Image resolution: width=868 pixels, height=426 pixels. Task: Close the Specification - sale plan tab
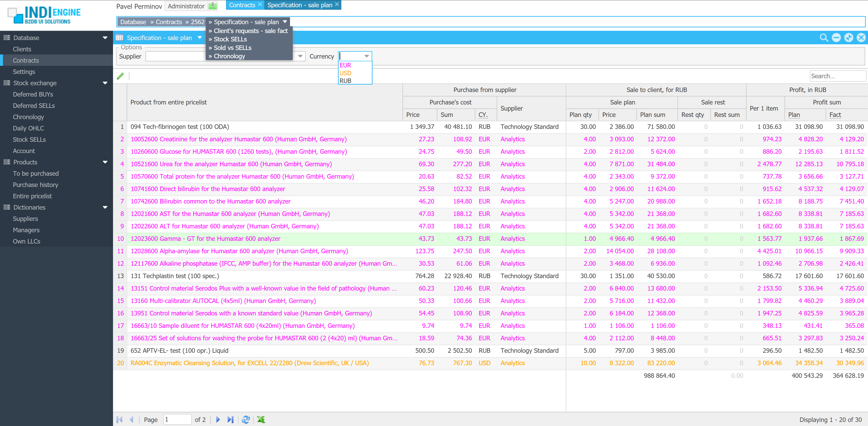coord(337,4)
